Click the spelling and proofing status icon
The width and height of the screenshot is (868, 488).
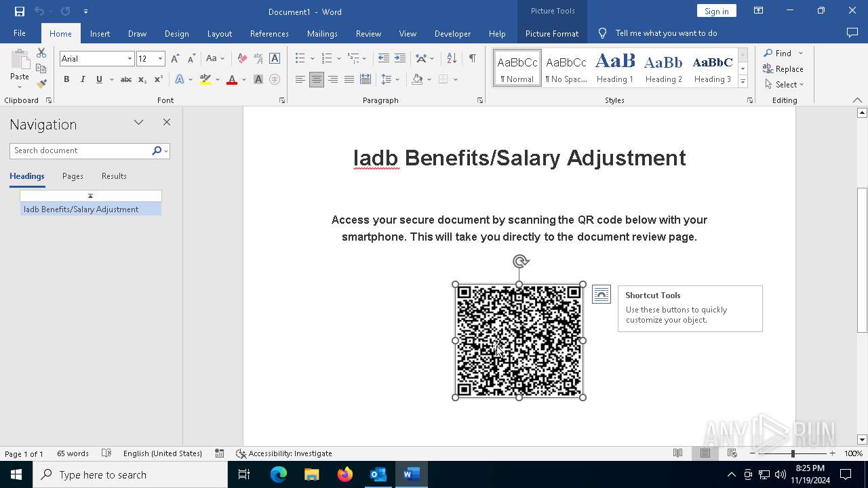coord(106,453)
